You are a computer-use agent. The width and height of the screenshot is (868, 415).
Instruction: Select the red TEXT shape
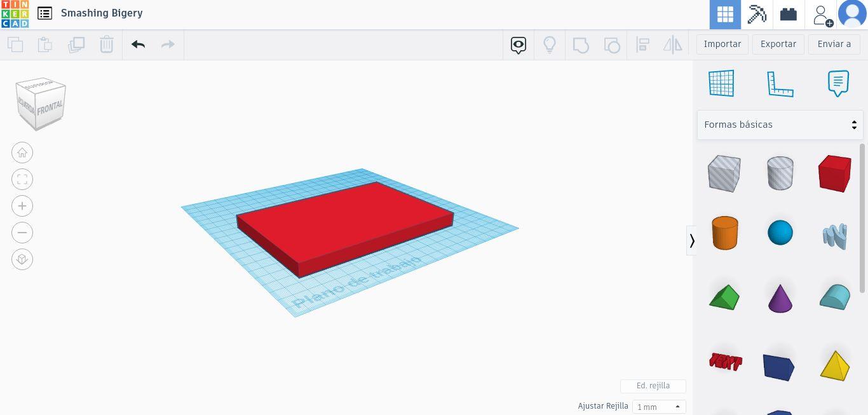[x=725, y=362]
